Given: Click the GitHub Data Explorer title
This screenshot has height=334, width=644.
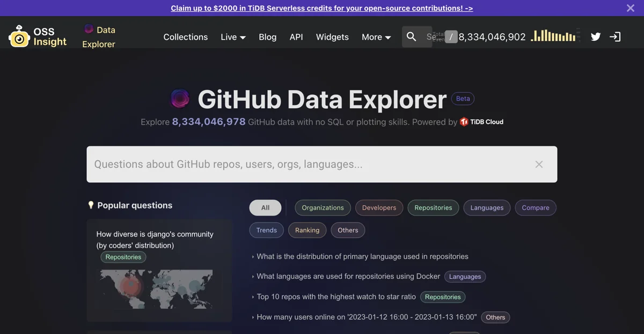Looking at the screenshot, I should 322,99.
